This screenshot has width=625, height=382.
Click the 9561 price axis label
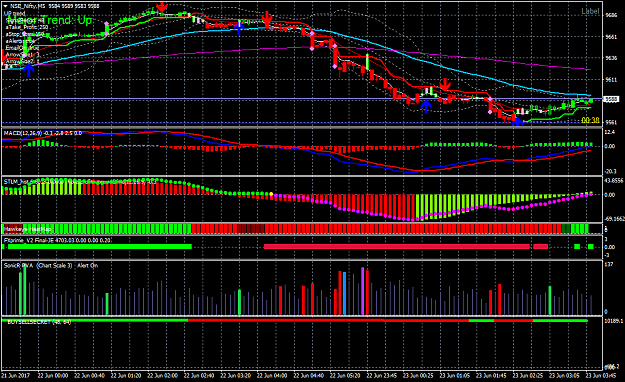[611, 122]
